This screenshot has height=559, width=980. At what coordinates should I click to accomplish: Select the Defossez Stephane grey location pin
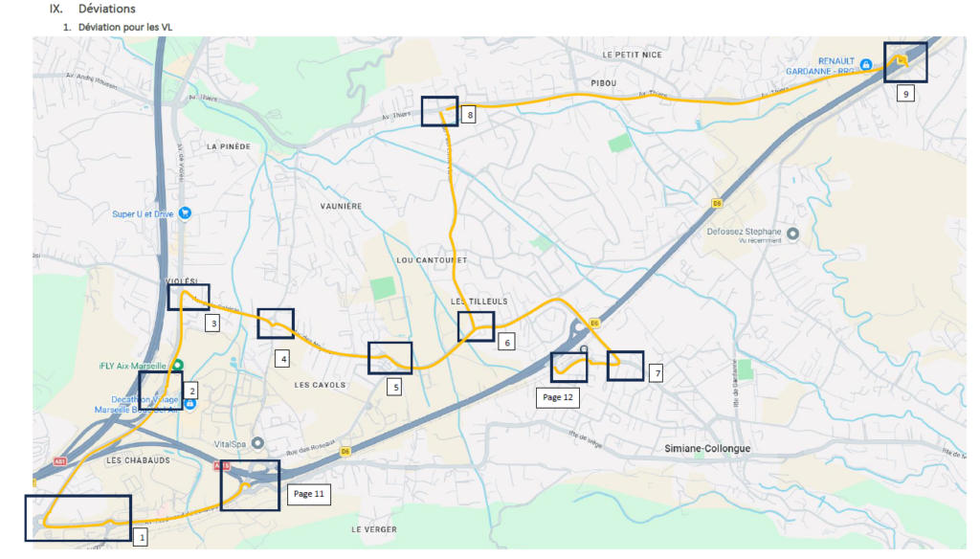792,232
